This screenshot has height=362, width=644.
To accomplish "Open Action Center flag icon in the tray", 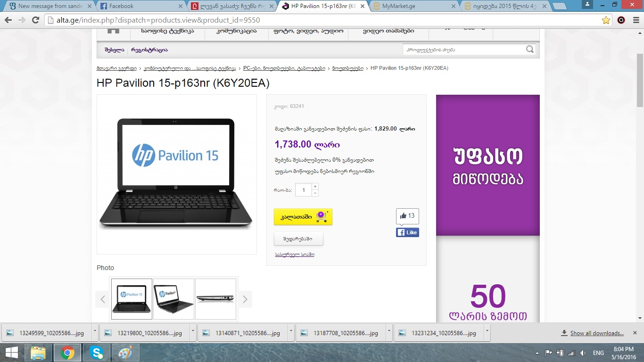I will [549, 353].
